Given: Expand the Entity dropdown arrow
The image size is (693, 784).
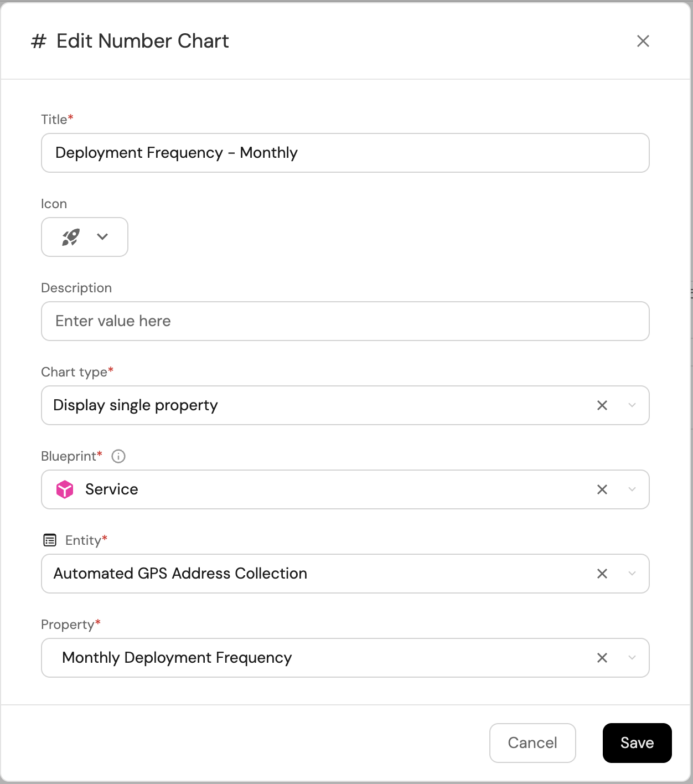Looking at the screenshot, I should pos(632,574).
